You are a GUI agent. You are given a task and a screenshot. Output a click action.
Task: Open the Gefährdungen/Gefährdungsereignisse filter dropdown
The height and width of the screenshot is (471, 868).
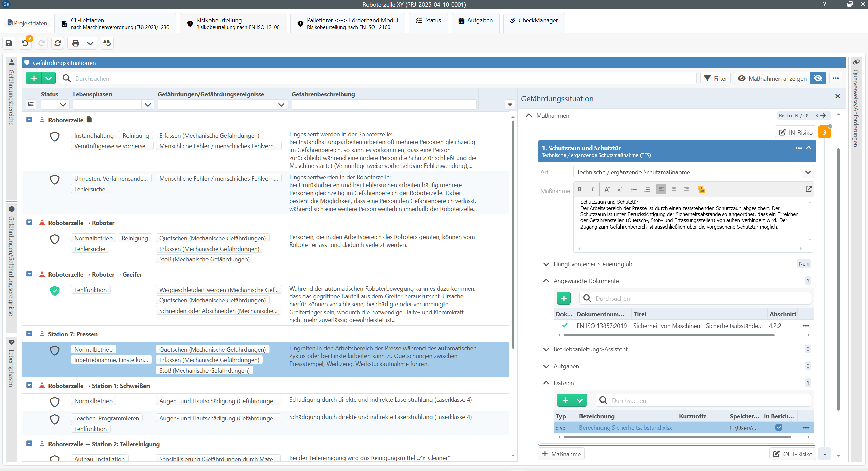coord(281,105)
